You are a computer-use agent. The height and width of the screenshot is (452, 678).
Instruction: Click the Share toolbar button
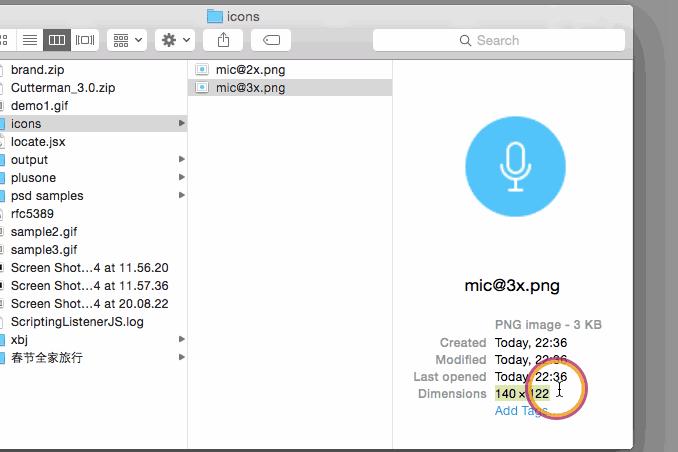pyautogui.click(x=223, y=40)
